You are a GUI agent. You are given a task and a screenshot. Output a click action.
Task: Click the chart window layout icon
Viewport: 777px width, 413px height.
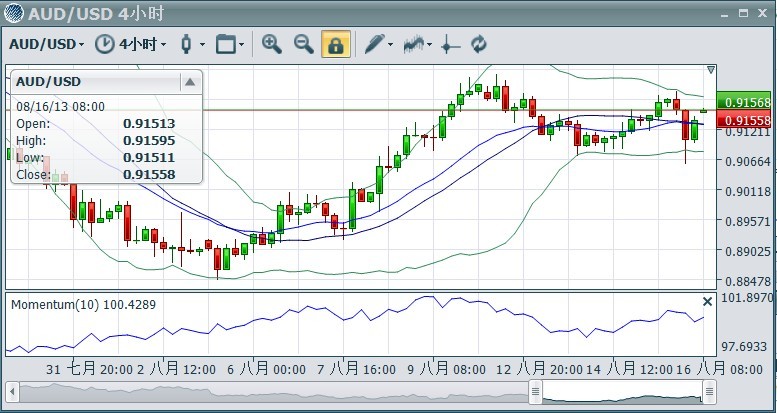[x=225, y=44]
